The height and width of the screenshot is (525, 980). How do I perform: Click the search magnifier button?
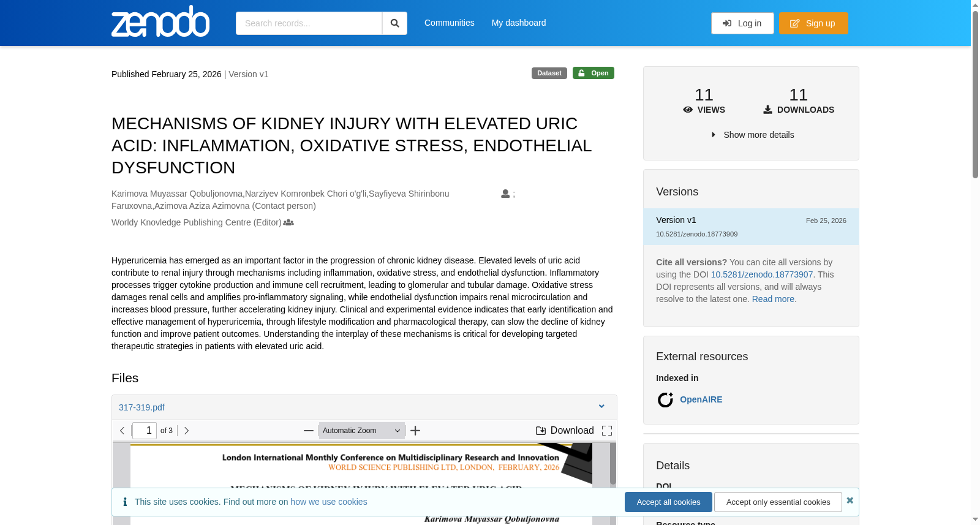[394, 23]
